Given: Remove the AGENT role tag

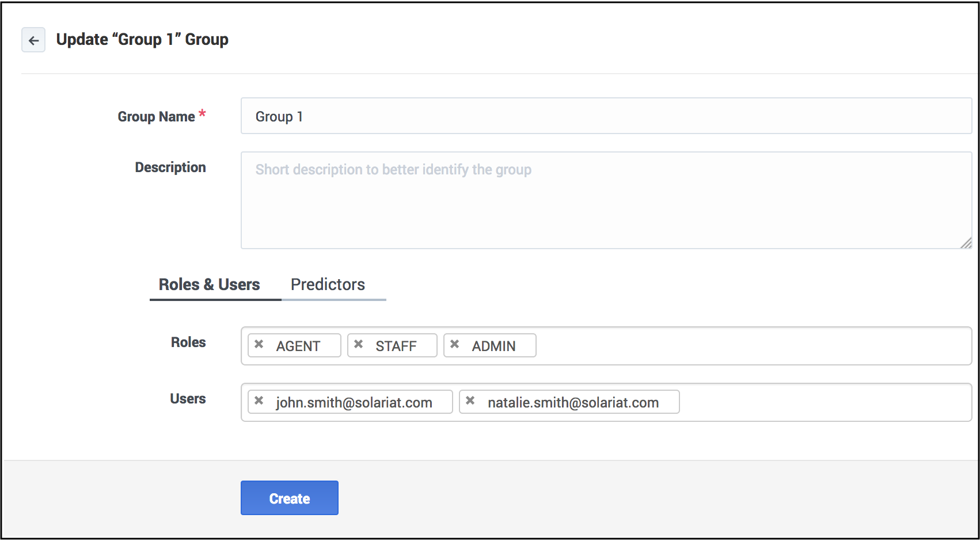Looking at the screenshot, I should pyautogui.click(x=259, y=344).
